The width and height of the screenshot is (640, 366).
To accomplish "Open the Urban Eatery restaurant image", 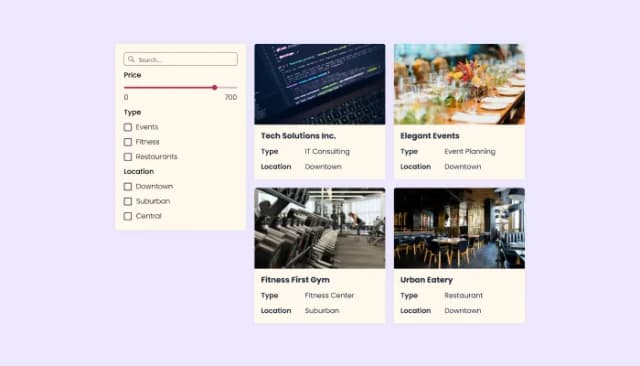I will tap(459, 228).
